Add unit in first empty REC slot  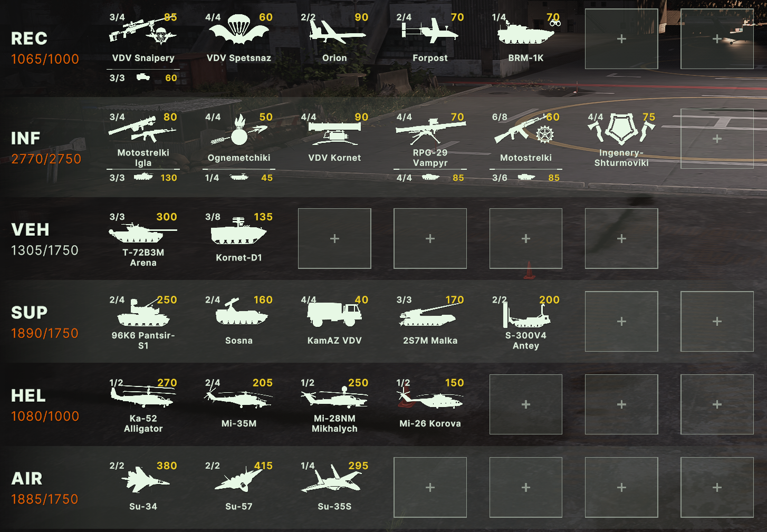tap(621, 39)
